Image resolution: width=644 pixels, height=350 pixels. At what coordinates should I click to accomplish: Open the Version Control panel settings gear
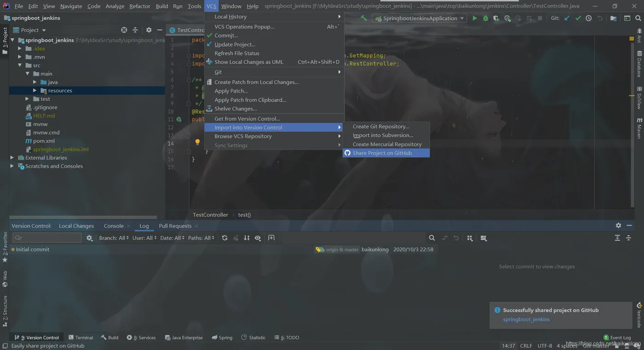point(618,226)
